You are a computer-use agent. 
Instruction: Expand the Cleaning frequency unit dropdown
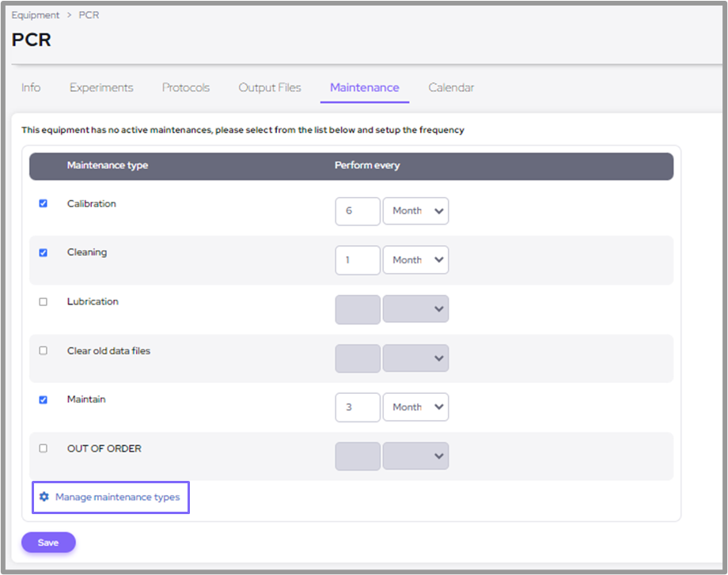[x=415, y=260]
